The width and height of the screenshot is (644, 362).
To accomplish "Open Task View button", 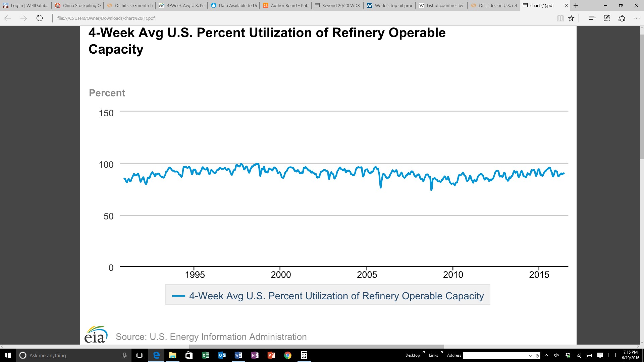I will 140,355.
